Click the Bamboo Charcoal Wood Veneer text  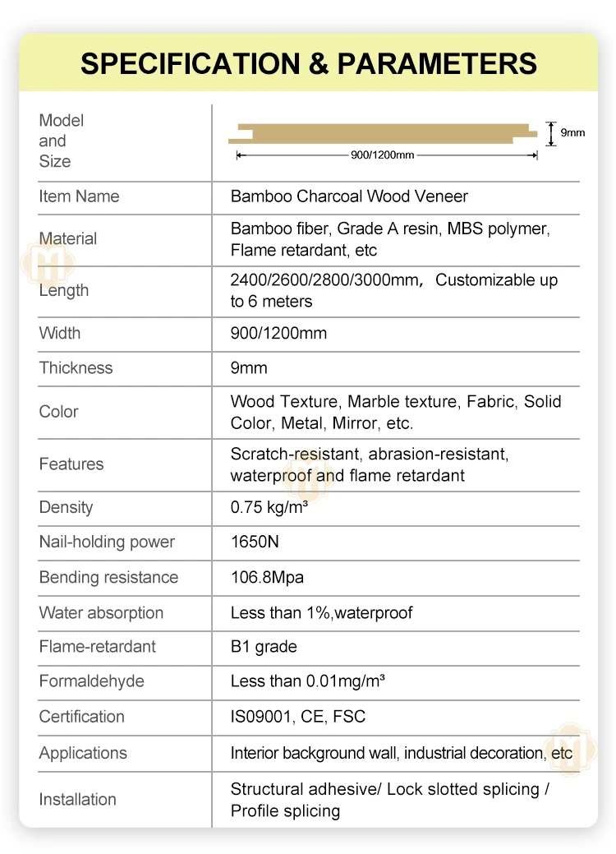click(349, 196)
